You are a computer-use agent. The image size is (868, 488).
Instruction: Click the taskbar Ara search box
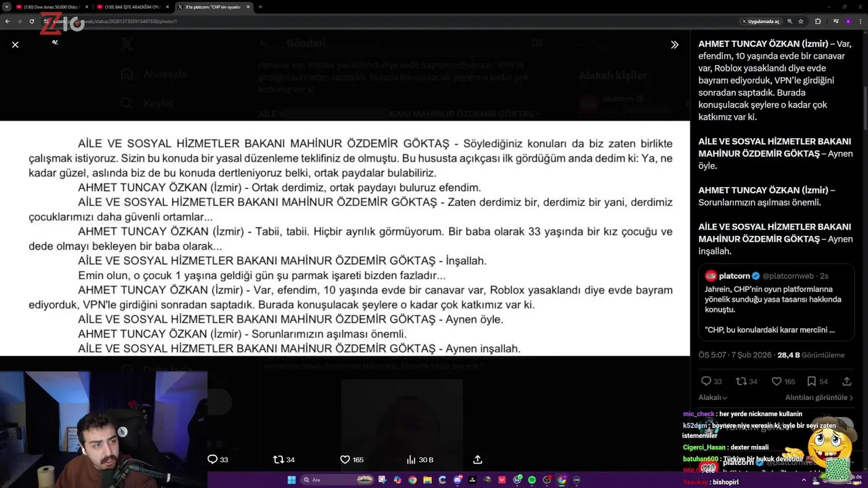pyautogui.click(x=337, y=480)
